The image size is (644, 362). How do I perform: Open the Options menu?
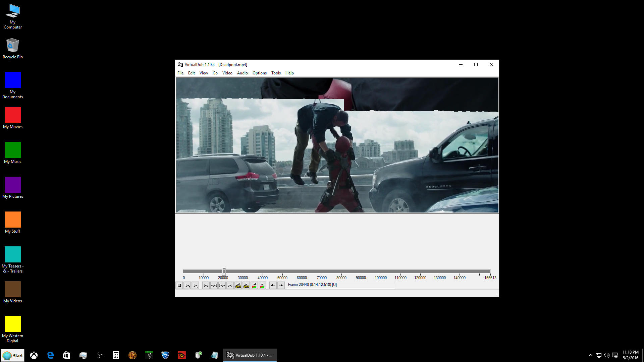click(x=259, y=73)
